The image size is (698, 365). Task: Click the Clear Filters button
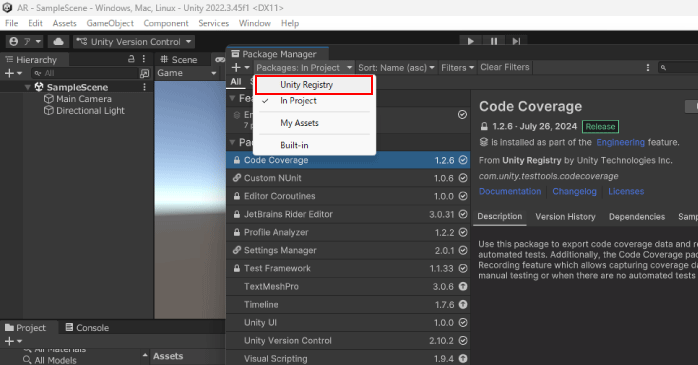point(505,67)
